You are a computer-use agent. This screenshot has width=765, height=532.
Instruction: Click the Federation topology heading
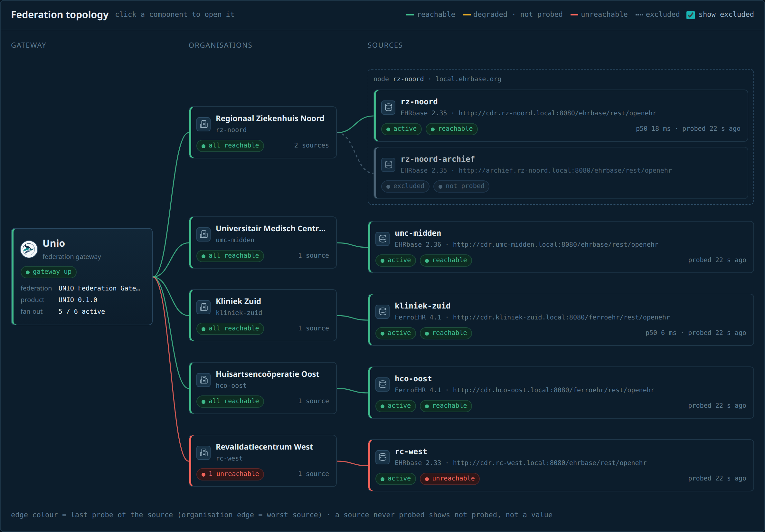click(x=60, y=15)
